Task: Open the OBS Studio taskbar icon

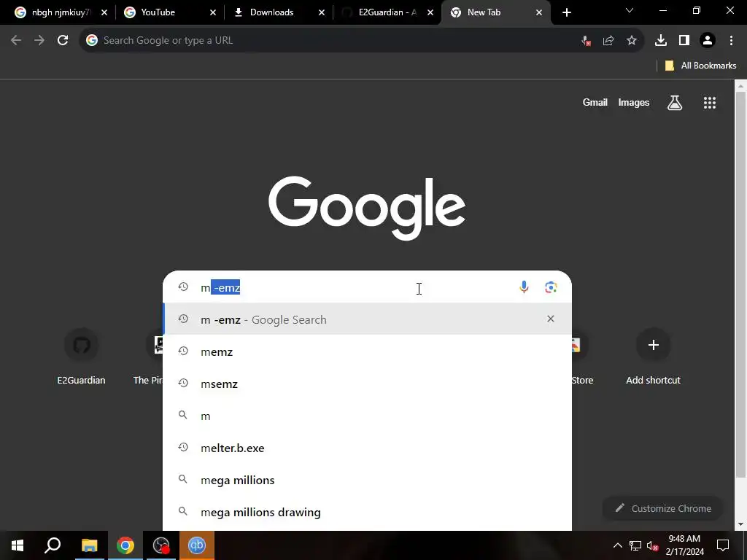Action: pos(161,545)
